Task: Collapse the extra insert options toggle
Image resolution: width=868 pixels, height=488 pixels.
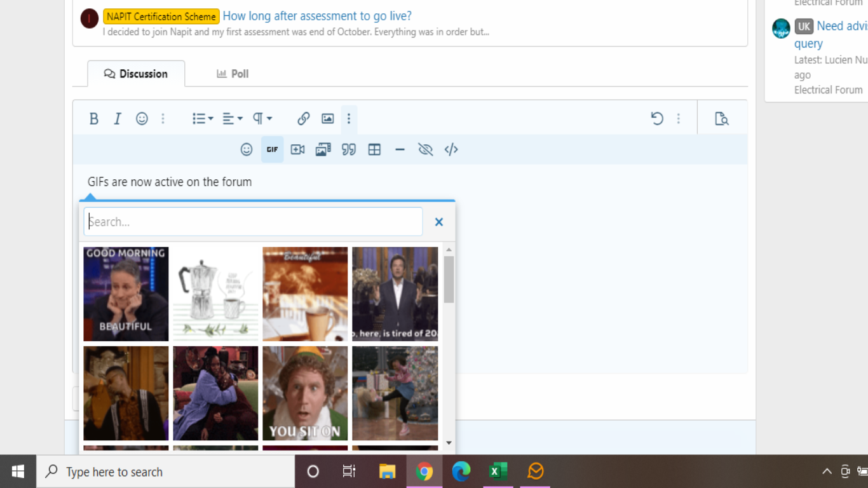Action: tap(349, 119)
